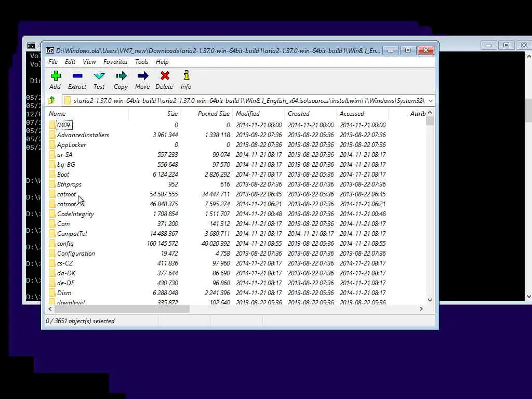Click the Extract toolbar icon

coord(77,76)
